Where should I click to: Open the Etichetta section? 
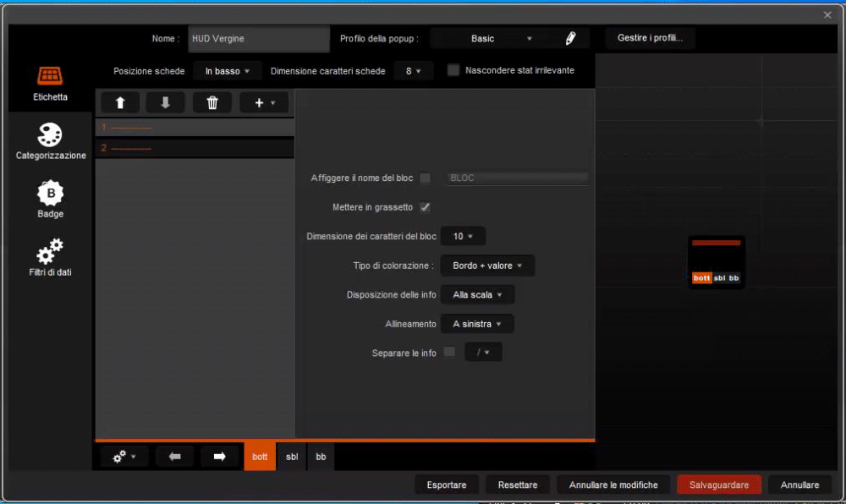(x=50, y=84)
